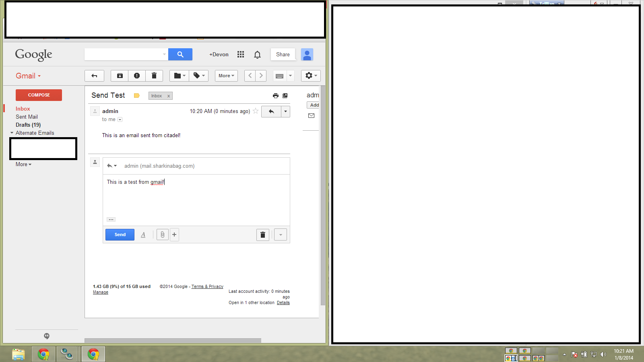The width and height of the screenshot is (644, 362).
Task: Open File Explorer from the taskbar
Action: [18, 354]
